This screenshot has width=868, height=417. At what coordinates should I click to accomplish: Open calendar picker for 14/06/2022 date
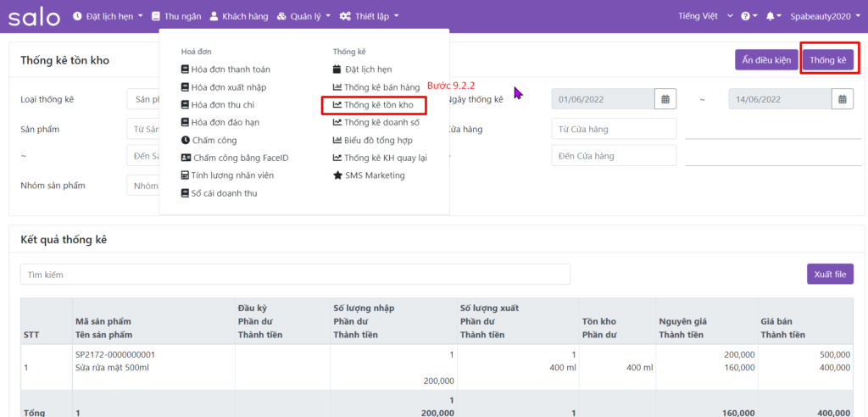pyautogui.click(x=842, y=100)
